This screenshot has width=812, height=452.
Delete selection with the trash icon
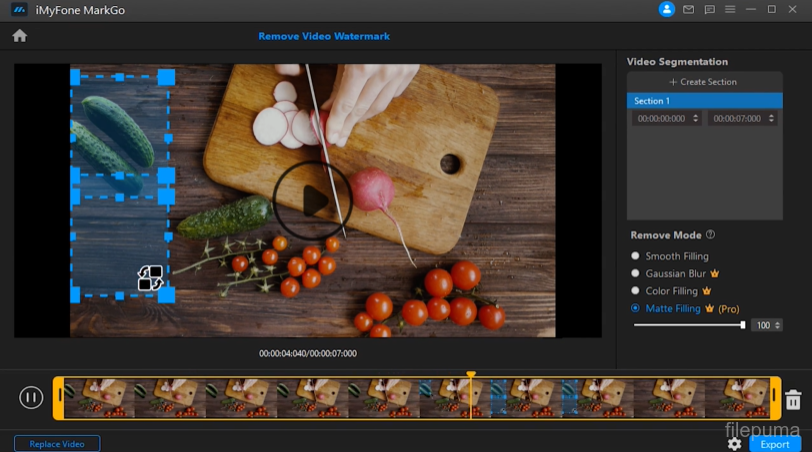pos(793,400)
